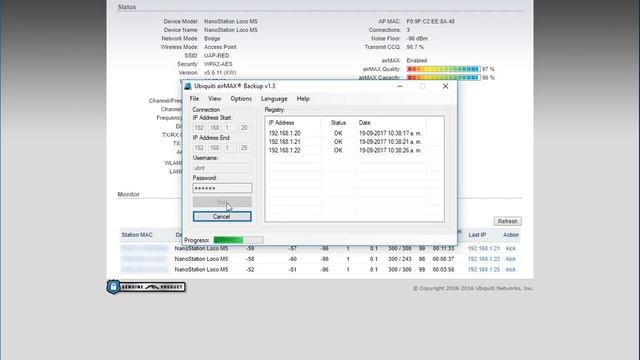Image resolution: width=640 pixels, height=360 pixels.
Task: Click the airMAX Capacity bar
Action: point(443,78)
